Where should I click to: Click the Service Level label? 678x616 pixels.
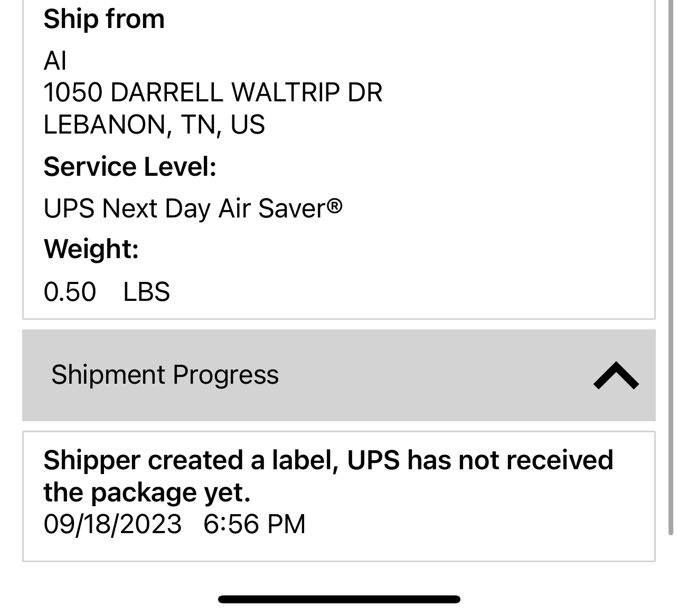click(130, 167)
